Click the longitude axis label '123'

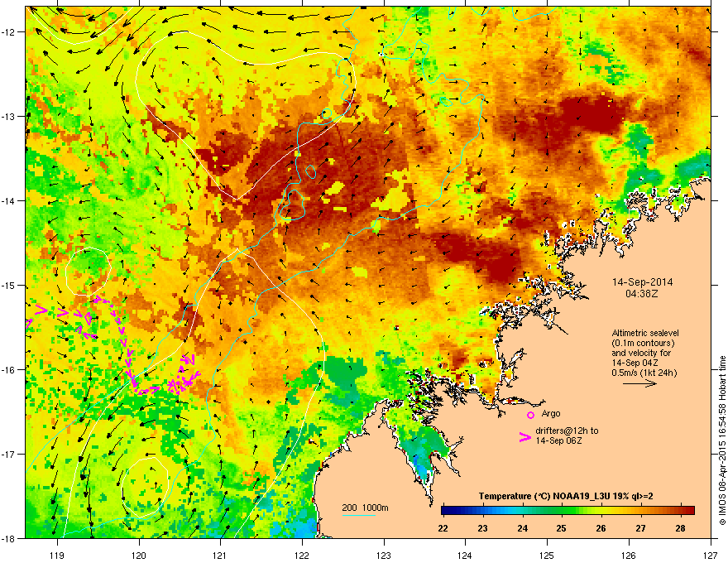click(x=384, y=555)
